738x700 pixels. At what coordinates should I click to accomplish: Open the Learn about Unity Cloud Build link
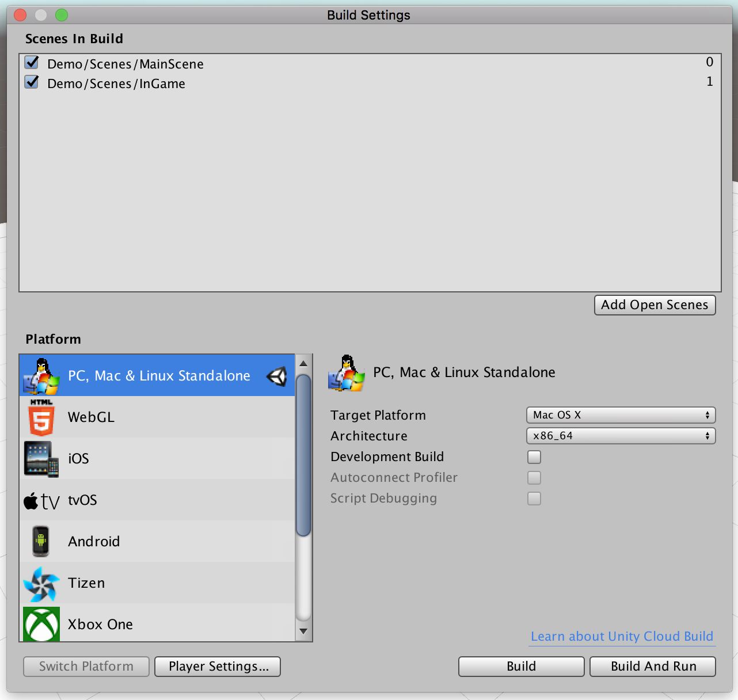pos(622,636)
